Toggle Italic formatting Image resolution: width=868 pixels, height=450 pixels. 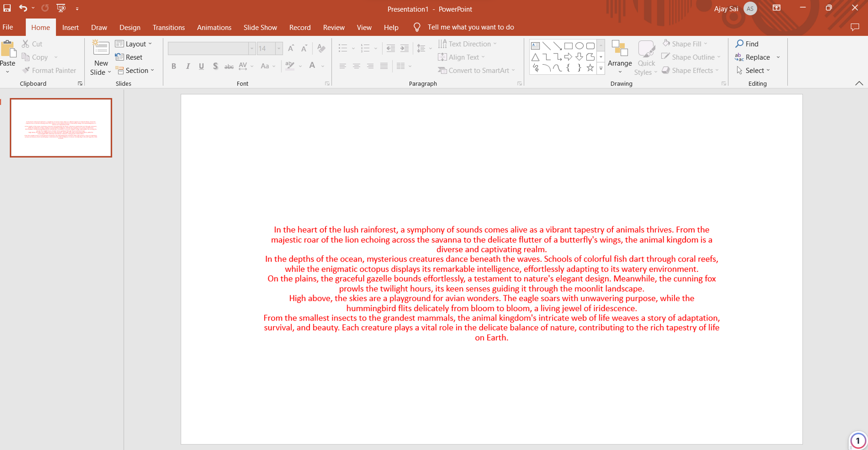(187, 66)
